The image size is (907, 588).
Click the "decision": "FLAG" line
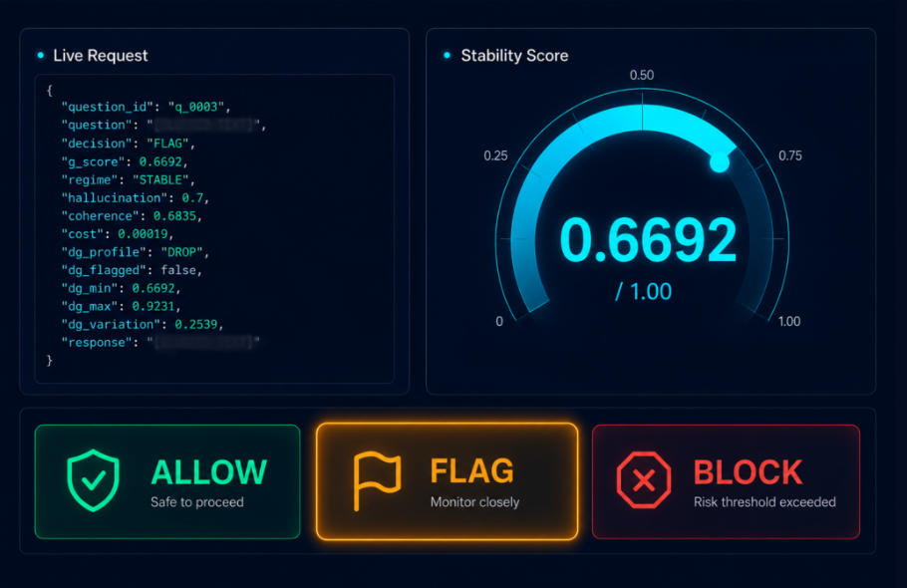point(129,144)
